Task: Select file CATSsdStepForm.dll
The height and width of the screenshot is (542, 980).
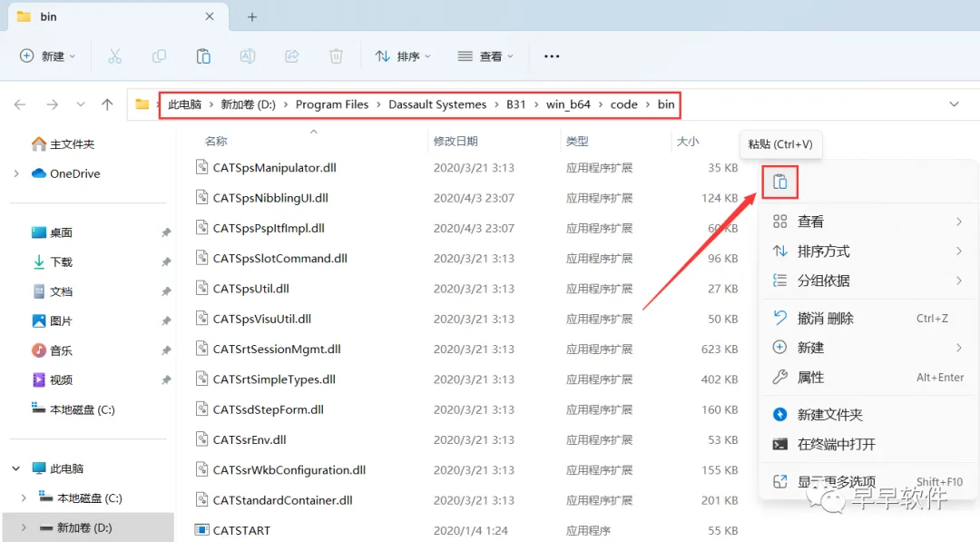Action: click(x=268, y=409)
